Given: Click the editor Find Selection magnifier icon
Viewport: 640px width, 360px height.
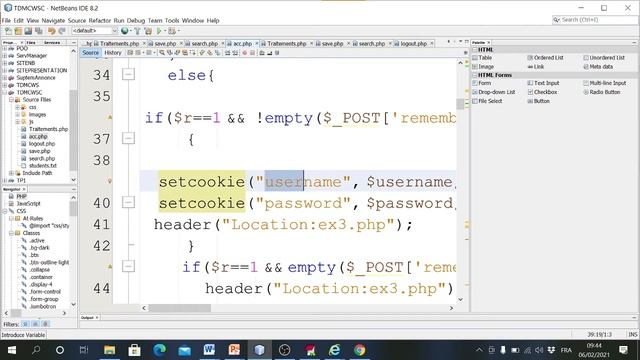Looking at the screenshot, I should (162, 53).
